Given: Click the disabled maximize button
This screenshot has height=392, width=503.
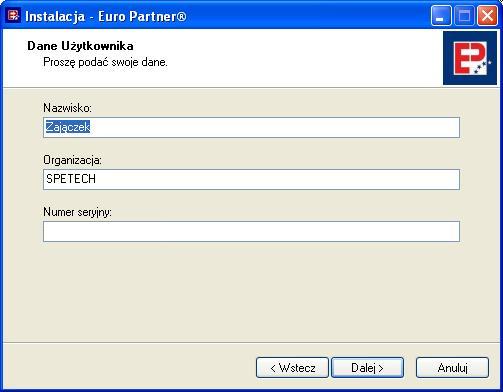Looking at the screenshot, I should click(464, 15).
